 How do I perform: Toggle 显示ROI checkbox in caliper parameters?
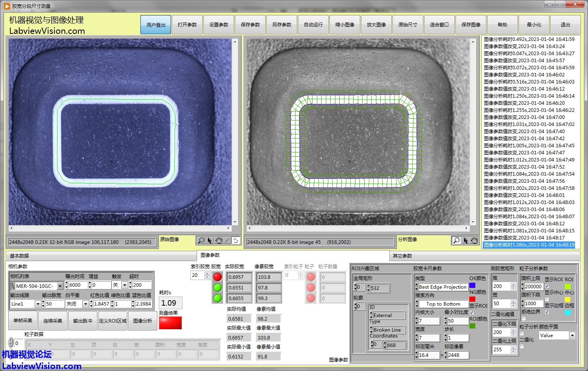coord(471,312)
